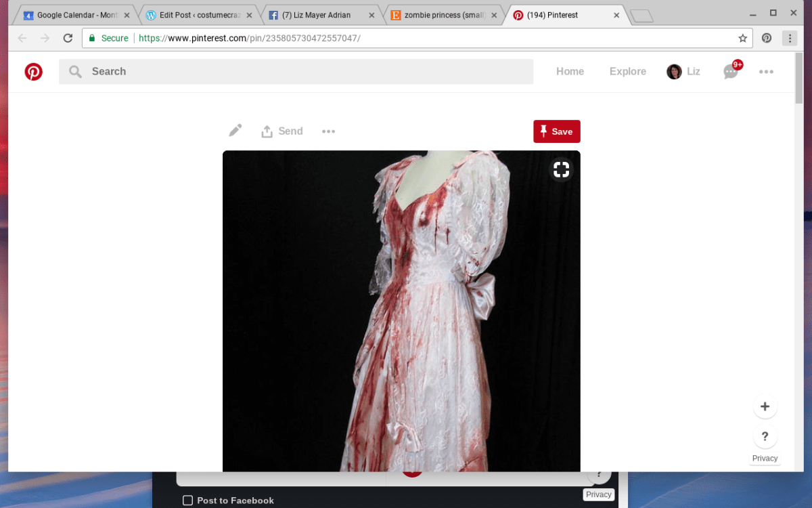The image size is (812, 508).
Task: Edit the pin with pencil icon
Action: click(235, 131)
